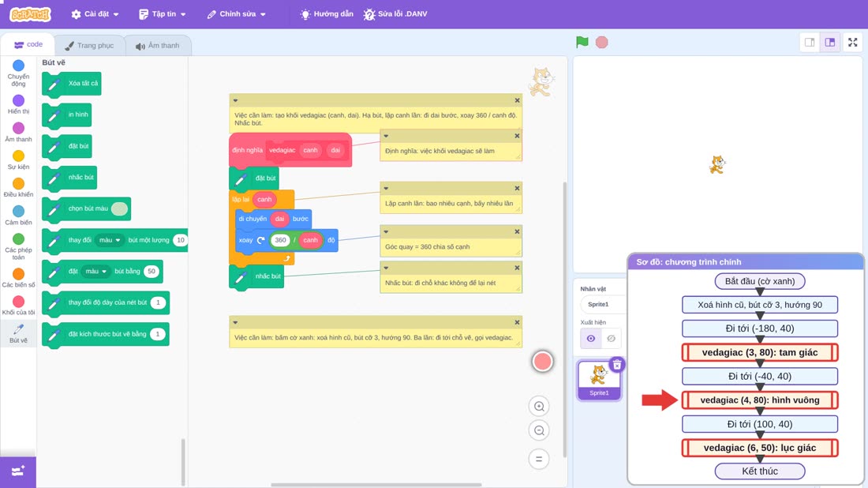Image resolution: width=868 pixels, height=488 pixels.
Task: Switch to the Trang phục tab
Action: point(89,46)
